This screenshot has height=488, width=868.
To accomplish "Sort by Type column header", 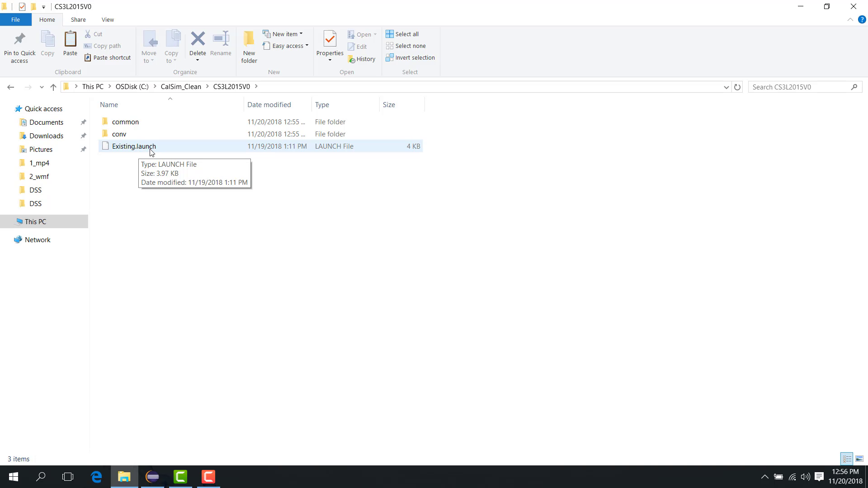I will pyautogui.click(x=345, y=104).
